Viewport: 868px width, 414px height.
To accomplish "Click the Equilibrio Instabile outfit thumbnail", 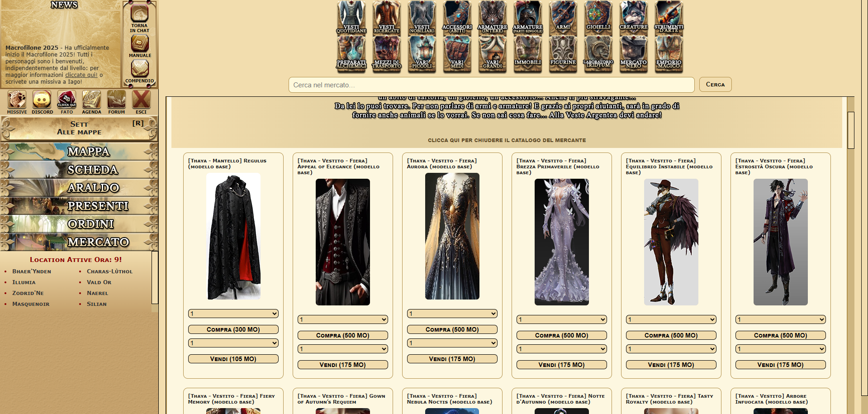I will coord(671,242).
